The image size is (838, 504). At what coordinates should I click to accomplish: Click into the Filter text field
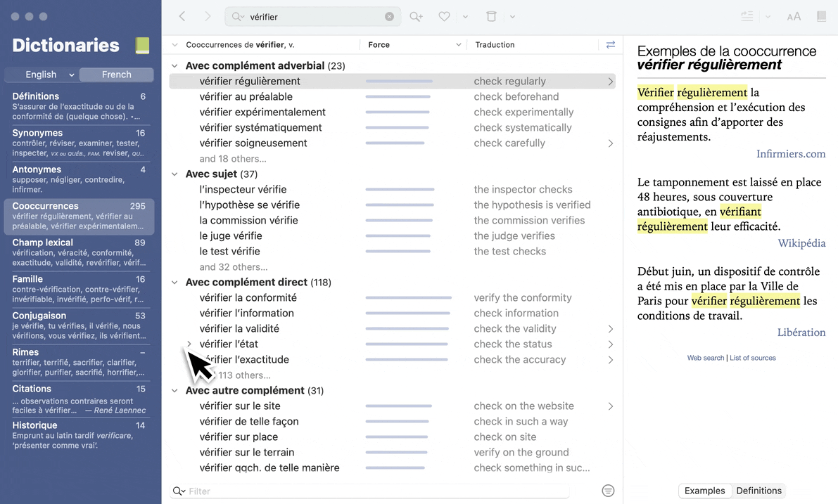376,491
